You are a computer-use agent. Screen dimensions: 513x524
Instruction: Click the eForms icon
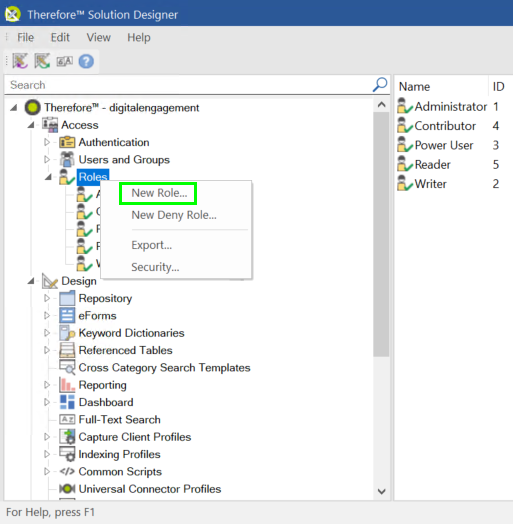pos(67,315)
